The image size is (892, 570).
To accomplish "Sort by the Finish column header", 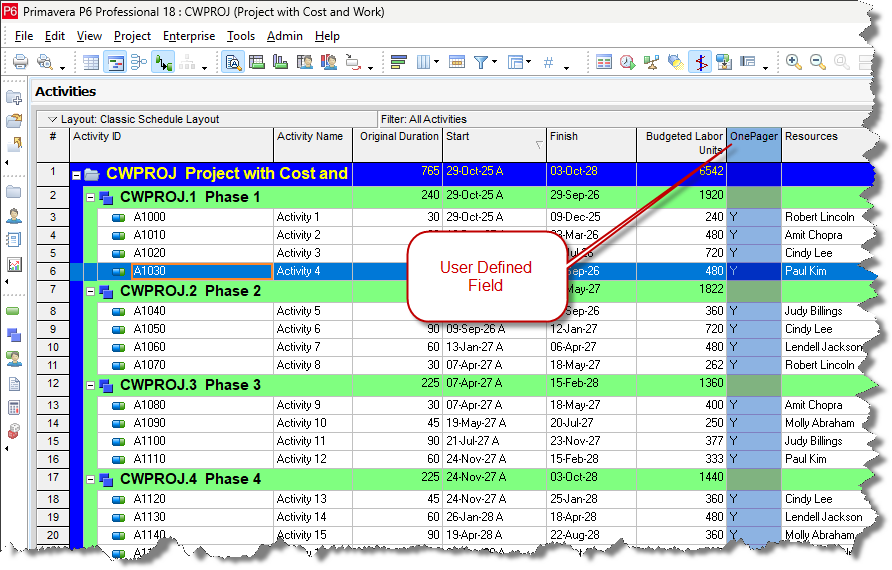I will tap(591, 144).
